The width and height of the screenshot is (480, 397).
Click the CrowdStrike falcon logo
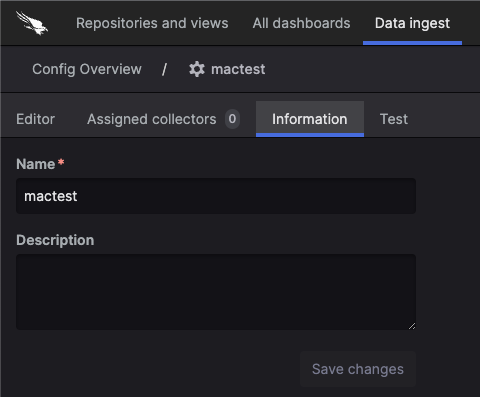(32, 23)
